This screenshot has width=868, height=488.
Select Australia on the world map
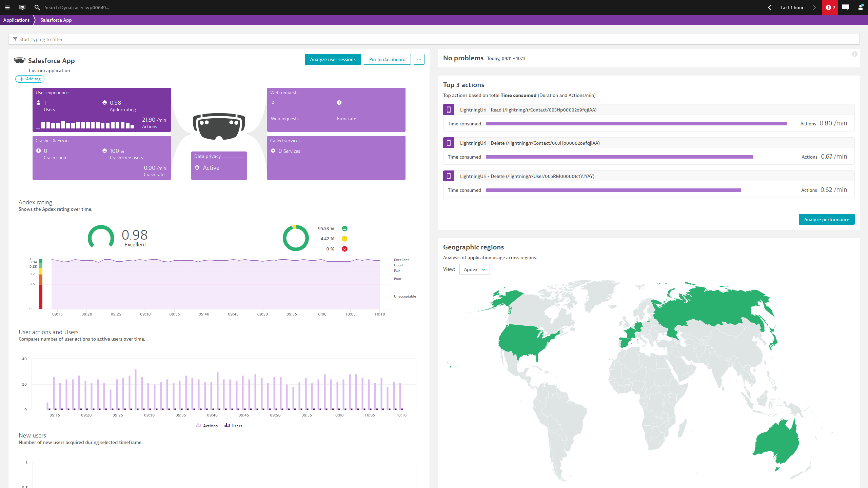776,442
